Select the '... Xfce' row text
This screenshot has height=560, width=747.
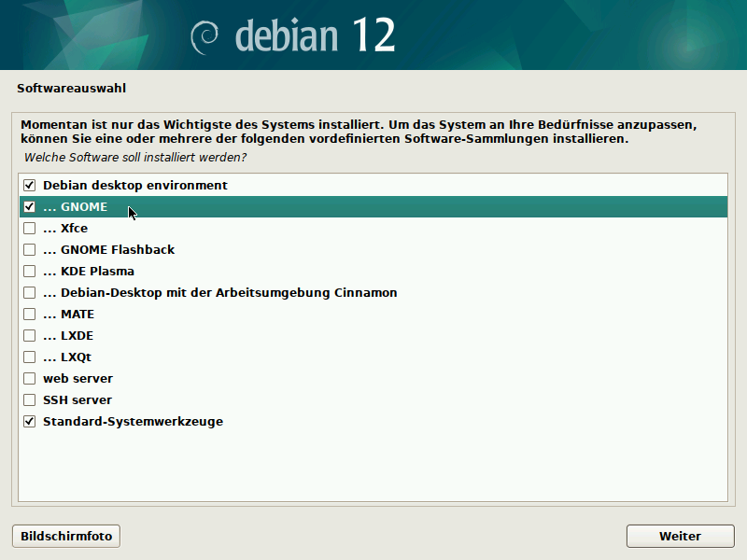(65, 228)
